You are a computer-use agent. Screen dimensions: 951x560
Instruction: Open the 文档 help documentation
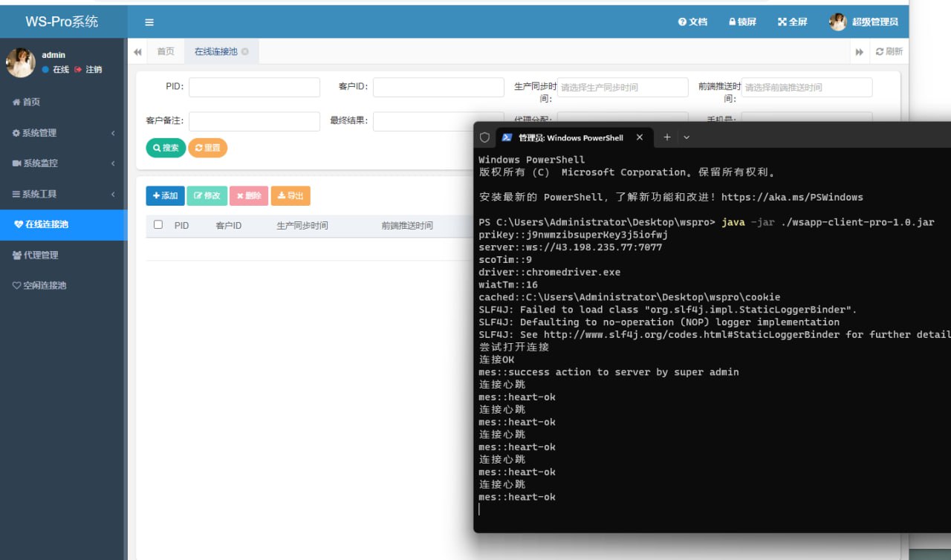tap(692, 22)
